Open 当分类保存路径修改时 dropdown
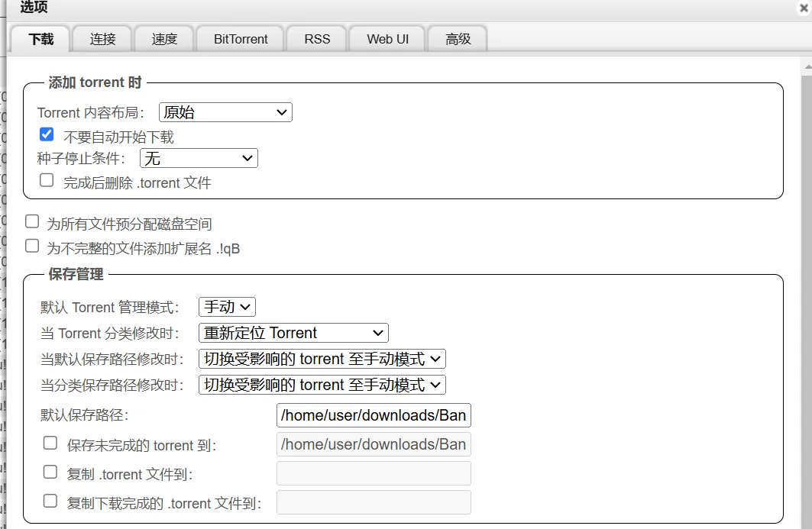This screenshot has width=812, height=529. 322,385
